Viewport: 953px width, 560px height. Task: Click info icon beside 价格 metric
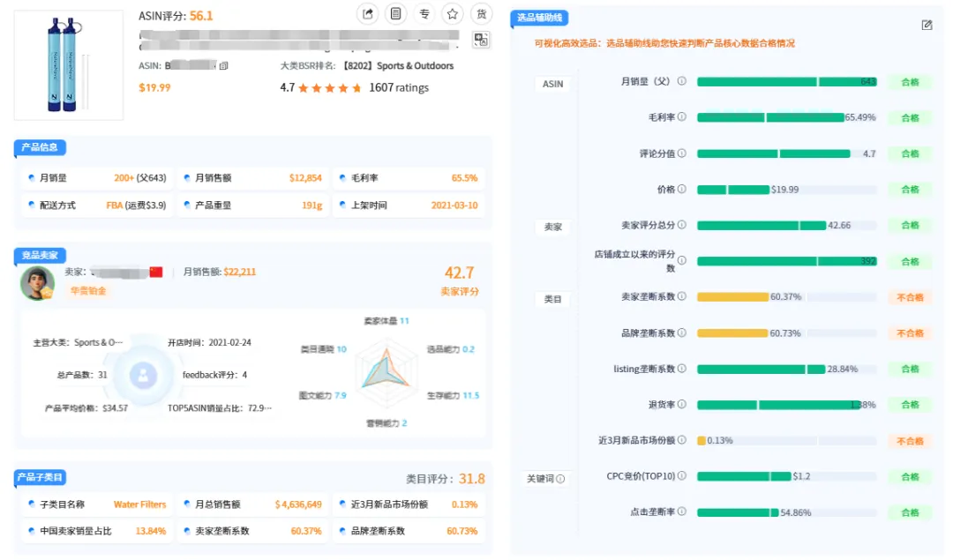point(682,189)
